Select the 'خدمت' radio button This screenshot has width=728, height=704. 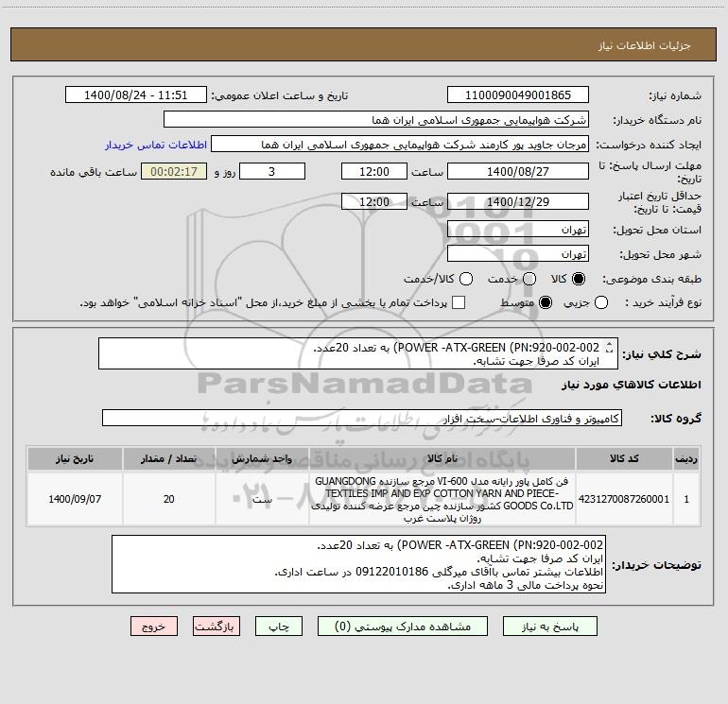click(529, 279)
